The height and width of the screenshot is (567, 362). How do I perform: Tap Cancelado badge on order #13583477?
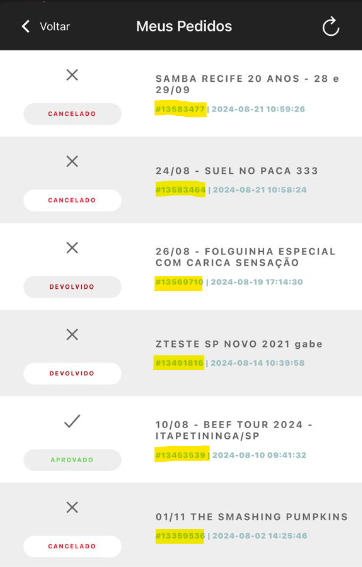click(x=72, y=114)
